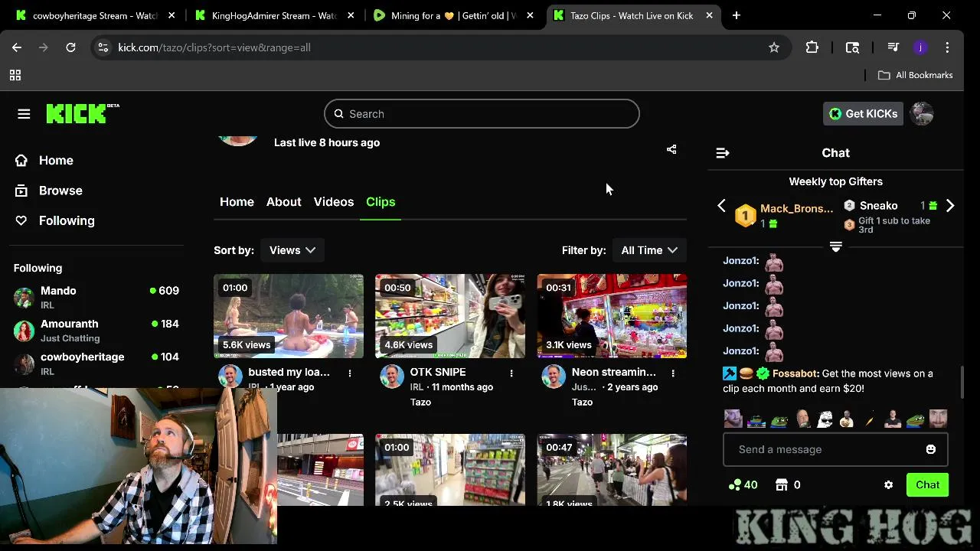The height and width of the screenshot is (551, 980).
Task: Show next weekly top gifter
Action: click(950, 206)
